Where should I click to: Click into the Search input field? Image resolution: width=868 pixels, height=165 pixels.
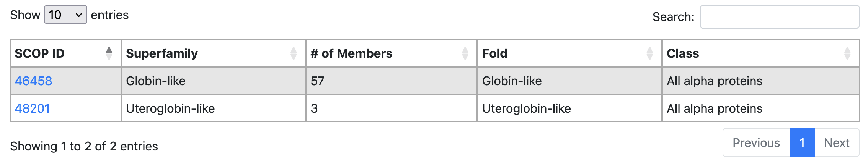click(x=780, y=17)
